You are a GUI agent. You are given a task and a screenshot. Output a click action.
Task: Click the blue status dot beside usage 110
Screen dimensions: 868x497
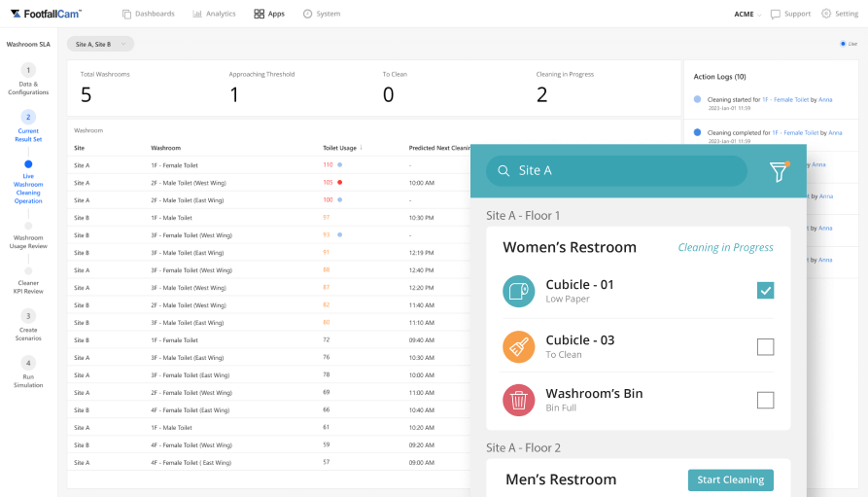(x=340, y=165)
